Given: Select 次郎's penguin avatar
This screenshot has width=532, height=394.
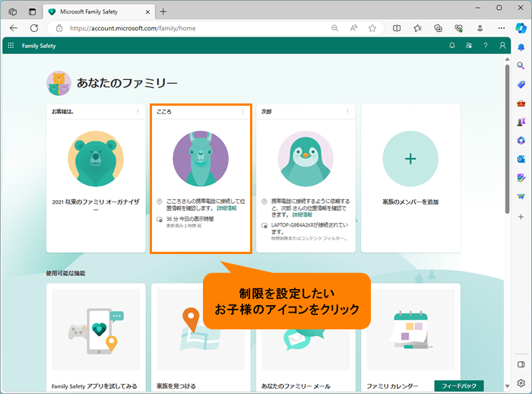Looking at the screenshot, I should coord(306,159).
